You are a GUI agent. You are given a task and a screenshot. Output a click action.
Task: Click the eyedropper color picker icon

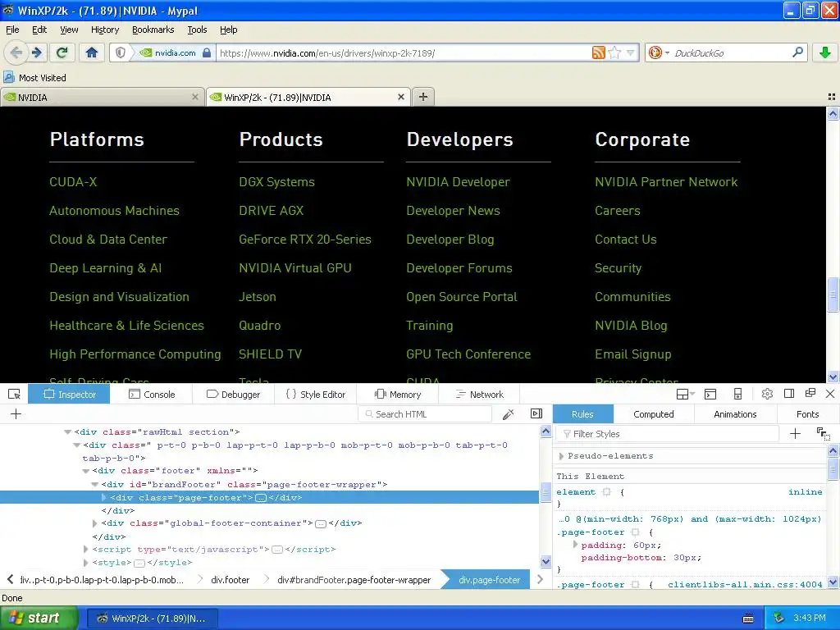509,414
